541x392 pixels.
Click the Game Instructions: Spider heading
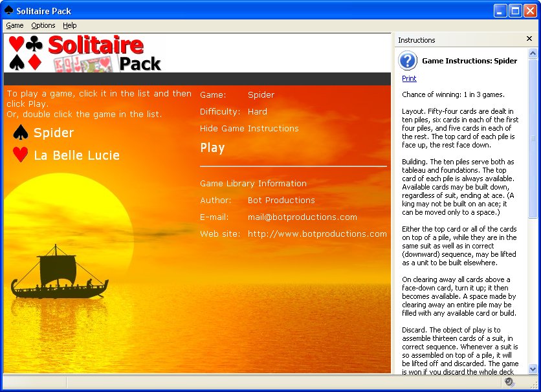(x=470, y=61)
